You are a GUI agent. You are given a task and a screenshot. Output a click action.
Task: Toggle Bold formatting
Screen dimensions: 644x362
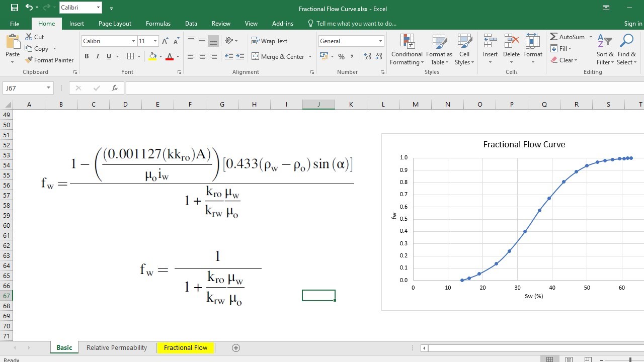tap(87, 56)
